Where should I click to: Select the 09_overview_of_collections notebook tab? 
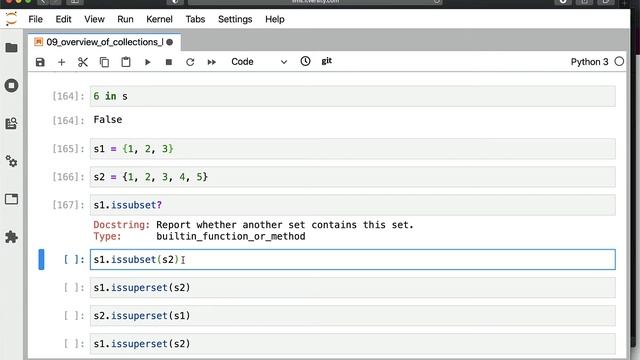tap(104, 42)
